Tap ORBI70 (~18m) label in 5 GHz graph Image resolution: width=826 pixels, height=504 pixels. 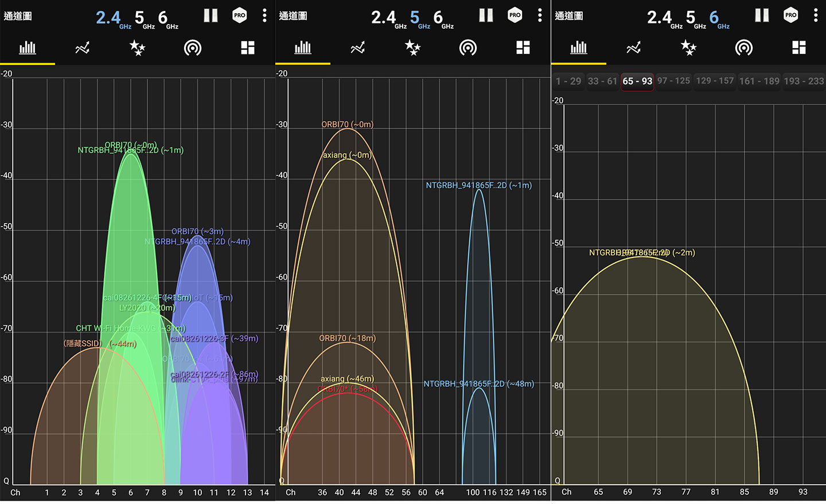pos(347,338)
